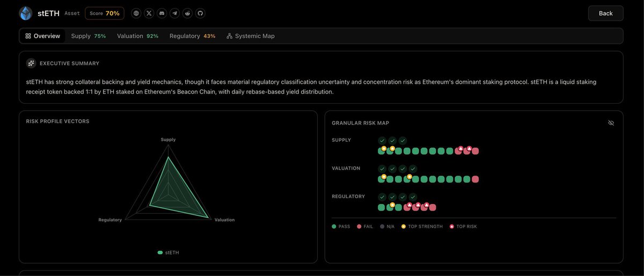Screen dimensions: 644x276
Task: Select the third top-risk red cell in Regulatory row
Action: (x=424, y=207)
